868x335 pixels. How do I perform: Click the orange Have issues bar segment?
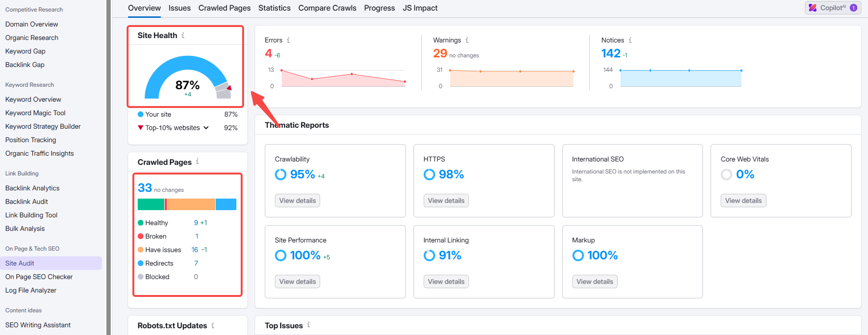pyautogui.click(x=191, y=204)
